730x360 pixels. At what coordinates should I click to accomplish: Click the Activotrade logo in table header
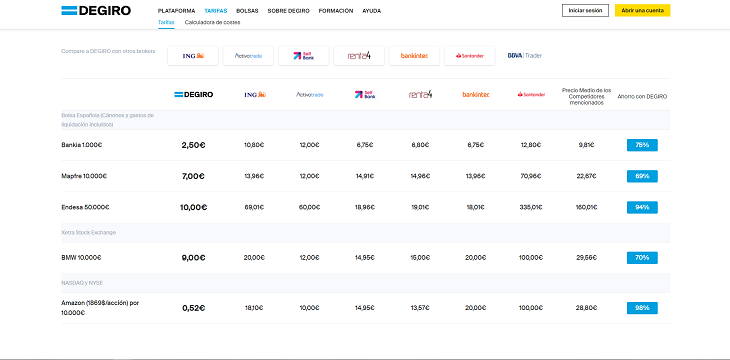pos(310,95)
